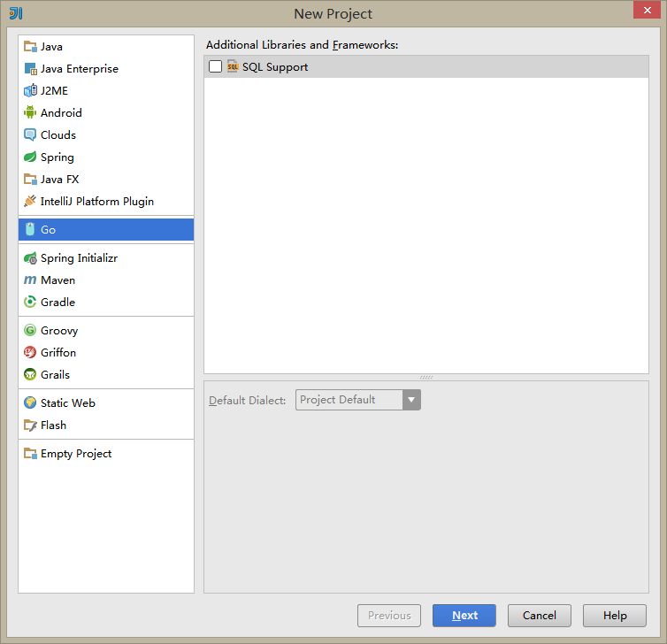Open Help for the New Project dialog

click(615, 616)
